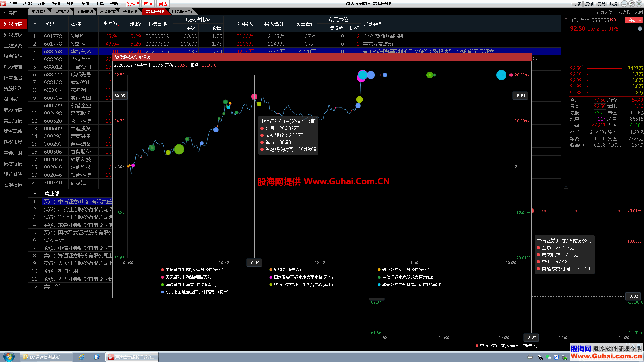Select 基金理财 in left sidebar

coord(13,153)
